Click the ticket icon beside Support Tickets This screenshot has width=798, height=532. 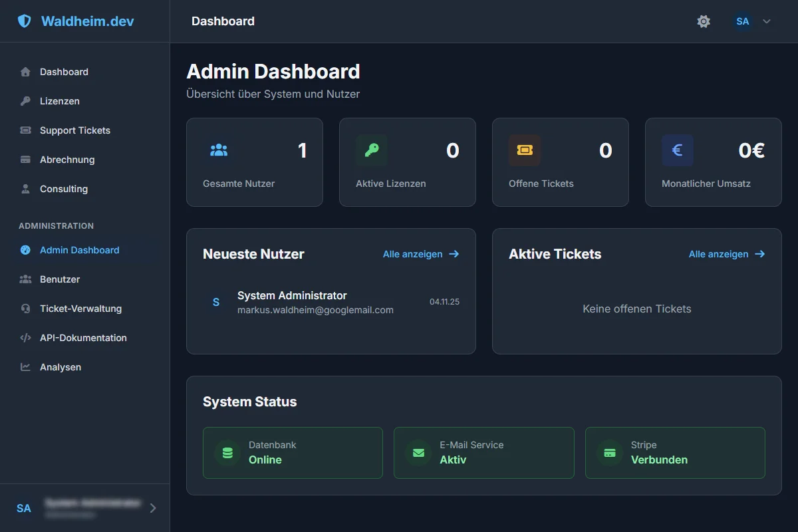[25, 130]
